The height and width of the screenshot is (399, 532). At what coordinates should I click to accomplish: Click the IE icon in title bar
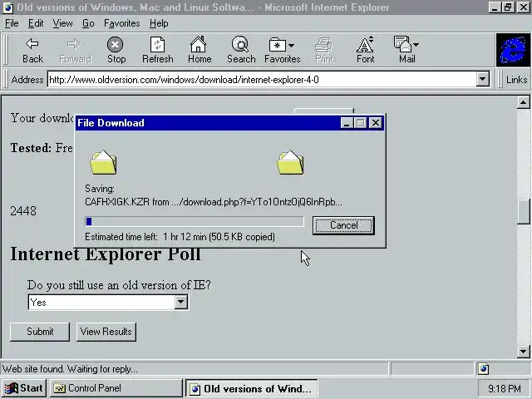tap(7, 7)
